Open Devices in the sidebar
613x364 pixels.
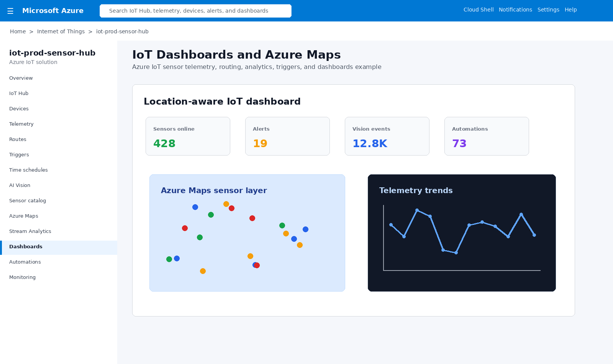tap(59, 109)
